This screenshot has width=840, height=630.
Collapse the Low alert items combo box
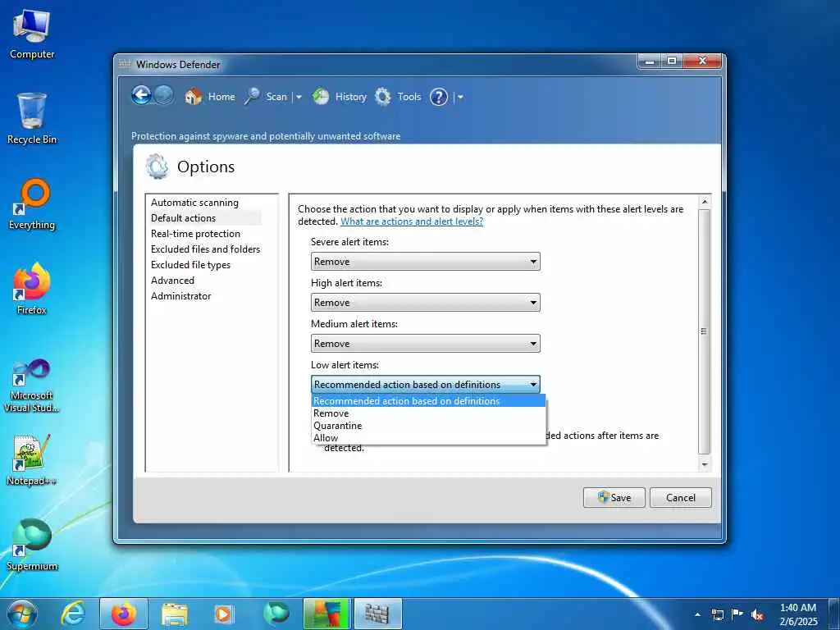click(x=426, y=385)
